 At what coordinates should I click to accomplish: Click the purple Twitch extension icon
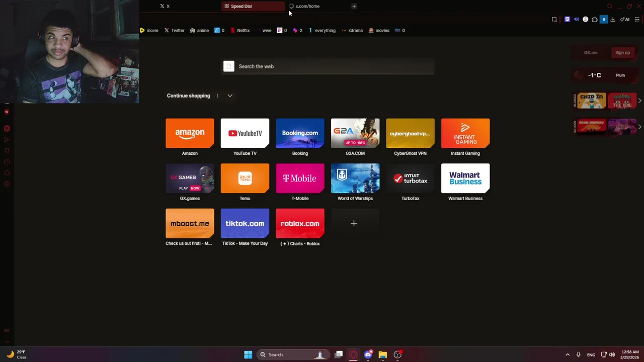click(x=567, y=20)
